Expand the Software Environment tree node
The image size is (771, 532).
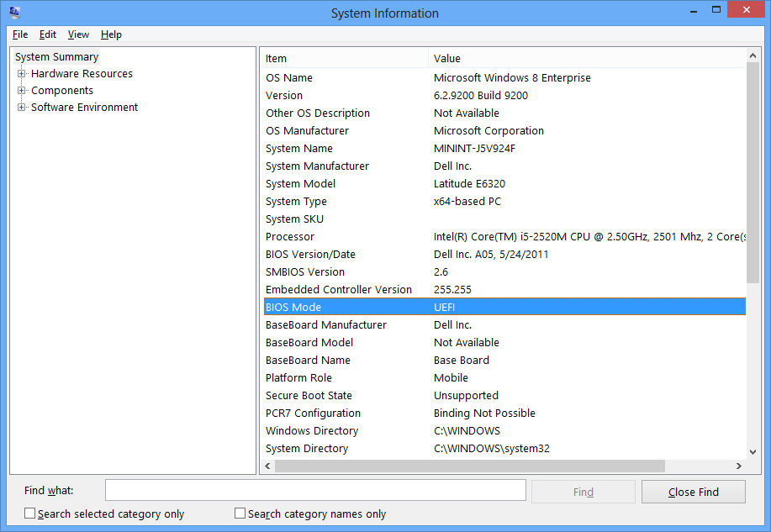21,108
